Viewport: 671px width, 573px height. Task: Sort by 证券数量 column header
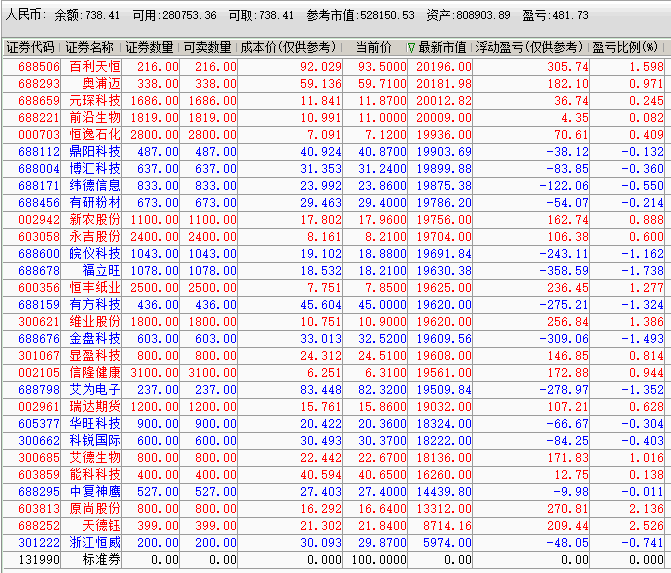pos(149,47)
